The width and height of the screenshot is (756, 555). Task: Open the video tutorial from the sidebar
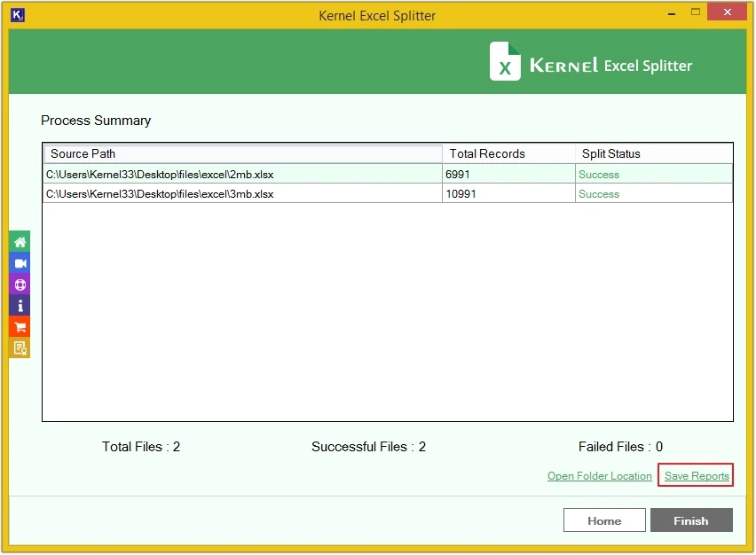(x=19, y=262)
